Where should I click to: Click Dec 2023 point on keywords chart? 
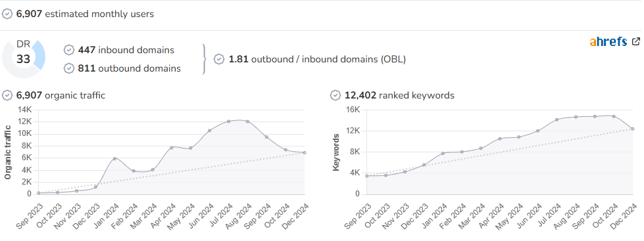(x=424, y=165)
